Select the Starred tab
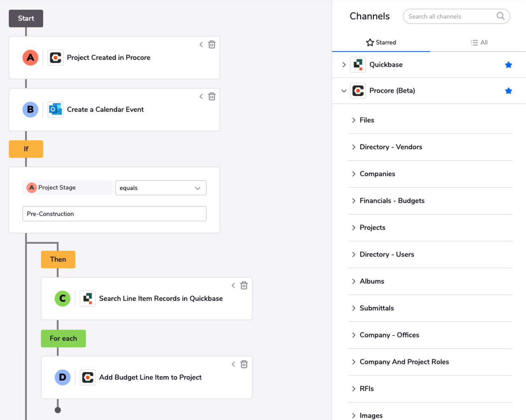This screenshot has width=526, height=420. click(381, 43)
